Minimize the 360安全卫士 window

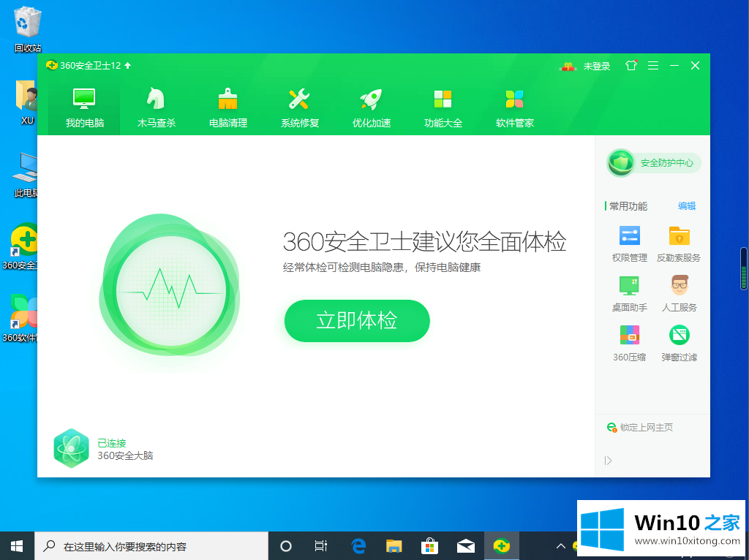(674, 65)
